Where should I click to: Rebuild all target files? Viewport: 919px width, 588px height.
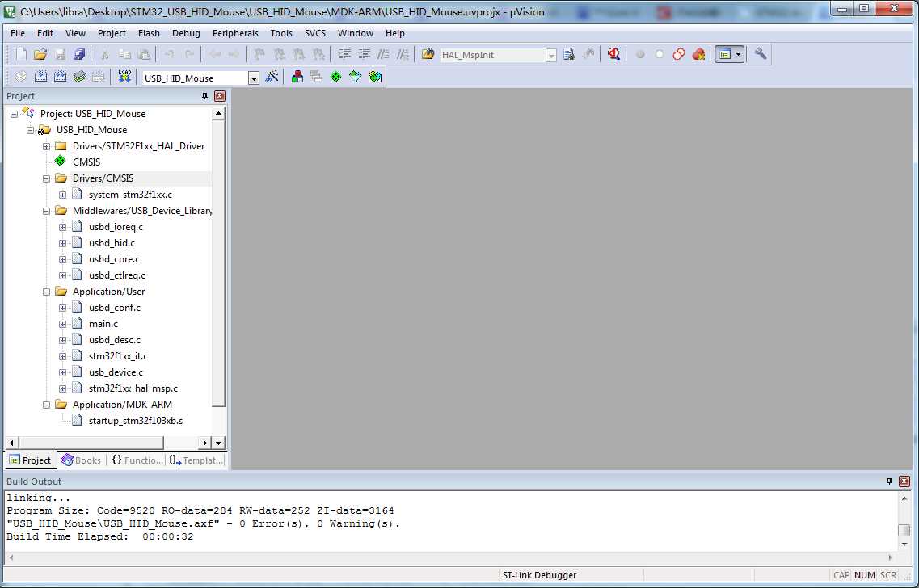tap(60, 77)
